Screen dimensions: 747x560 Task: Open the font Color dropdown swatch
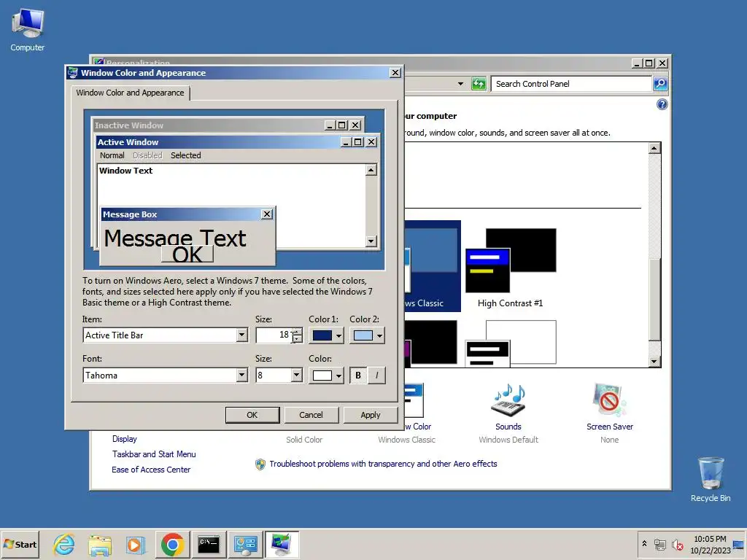(326, 376)
